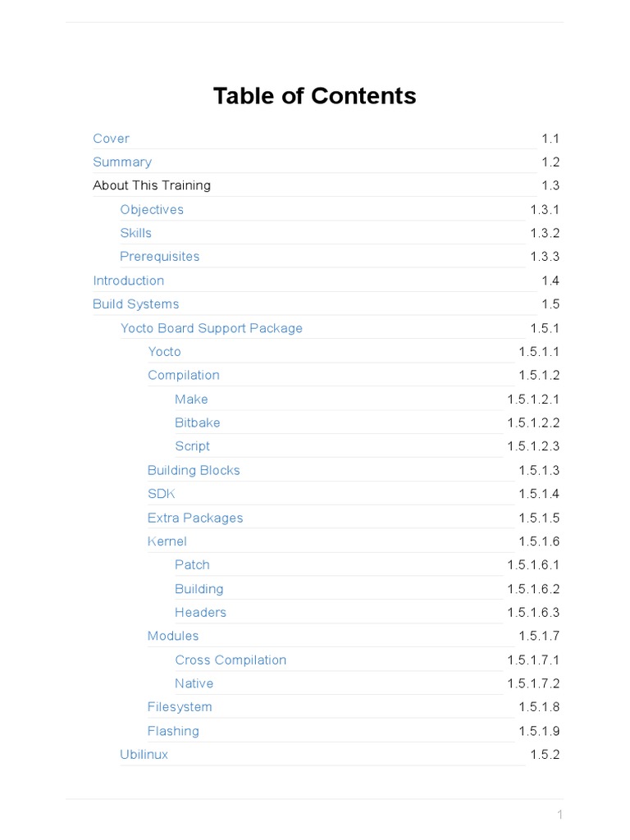
Task: Jump to the Build Systems chapter
Action: tap(135, 304)
